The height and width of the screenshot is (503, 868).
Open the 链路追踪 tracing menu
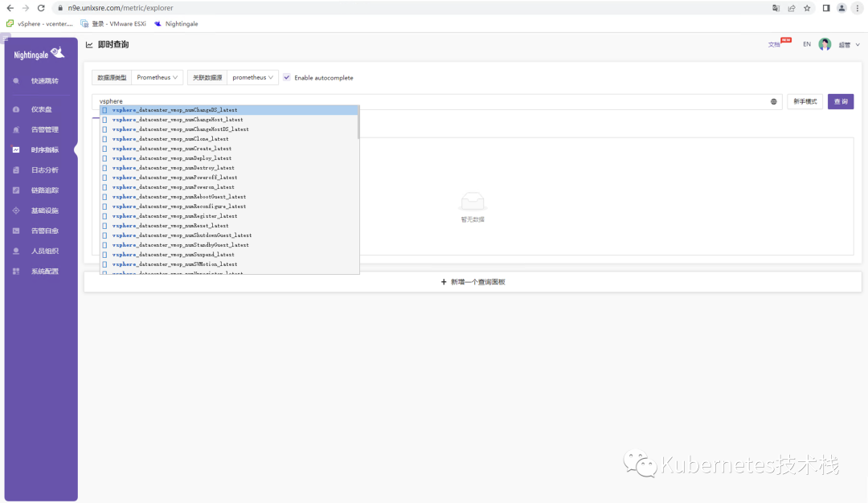pos(40,190)
